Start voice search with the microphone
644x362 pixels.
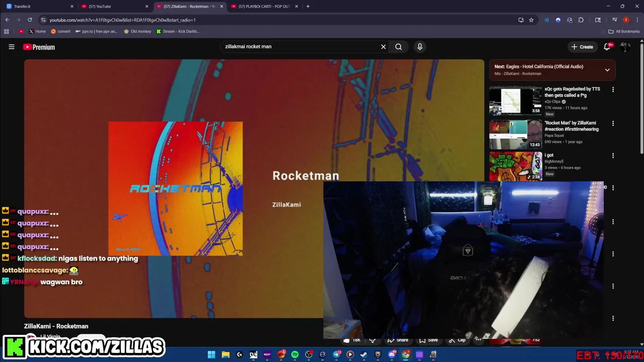420,47
